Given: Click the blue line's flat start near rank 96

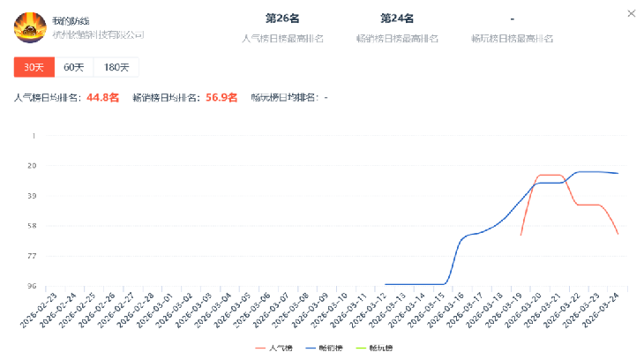Looking at the screenshot, I should coord(415,284).
